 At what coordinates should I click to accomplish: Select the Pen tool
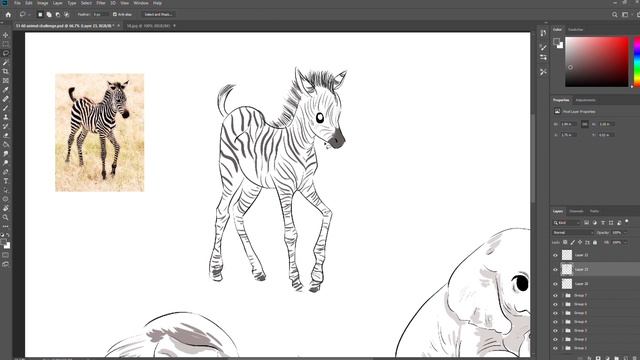(6, 172)
